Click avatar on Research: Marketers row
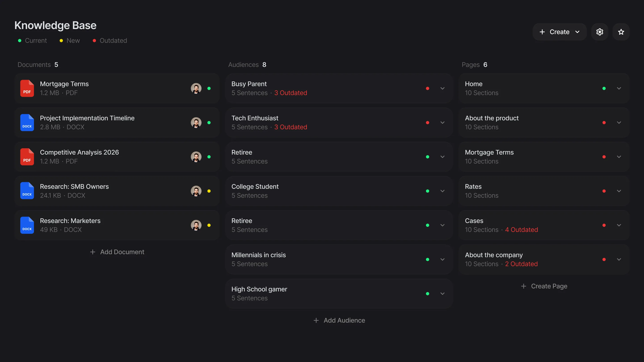The width and height of the screenshot is (644, 362). (x=196, y=225)
